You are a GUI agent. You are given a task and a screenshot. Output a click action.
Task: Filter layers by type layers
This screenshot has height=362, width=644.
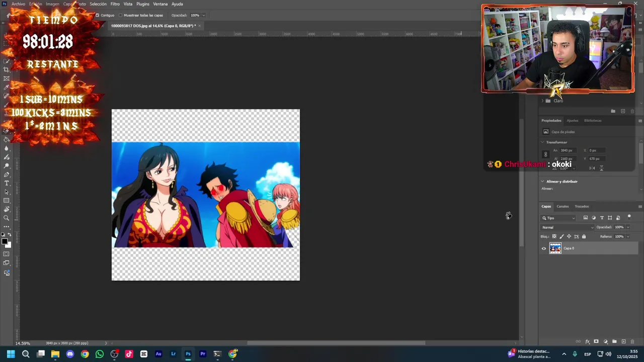point(602,218)
